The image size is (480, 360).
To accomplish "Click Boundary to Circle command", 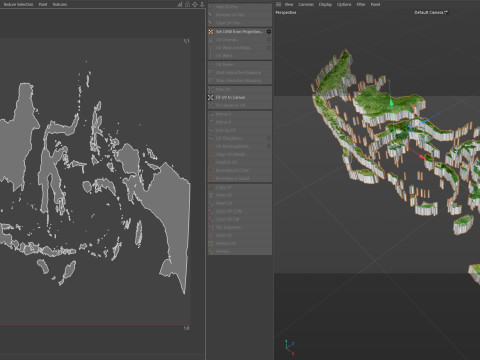I will point(240,170).
